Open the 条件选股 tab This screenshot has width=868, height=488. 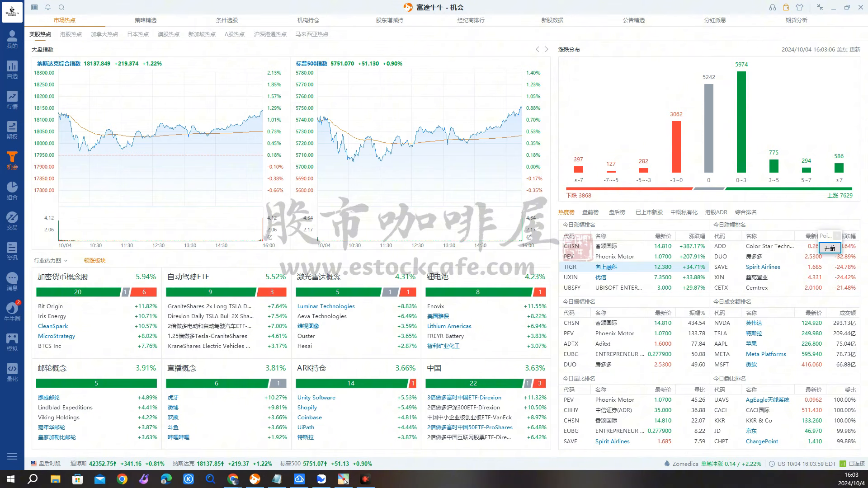[x=226, y=20]
